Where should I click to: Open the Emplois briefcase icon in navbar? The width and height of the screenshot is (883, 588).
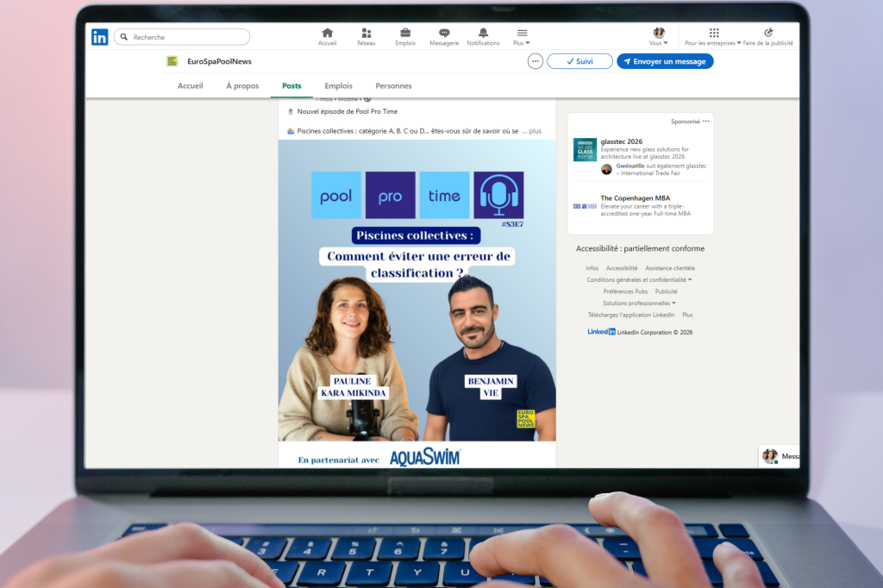click(x=405, y=36)
